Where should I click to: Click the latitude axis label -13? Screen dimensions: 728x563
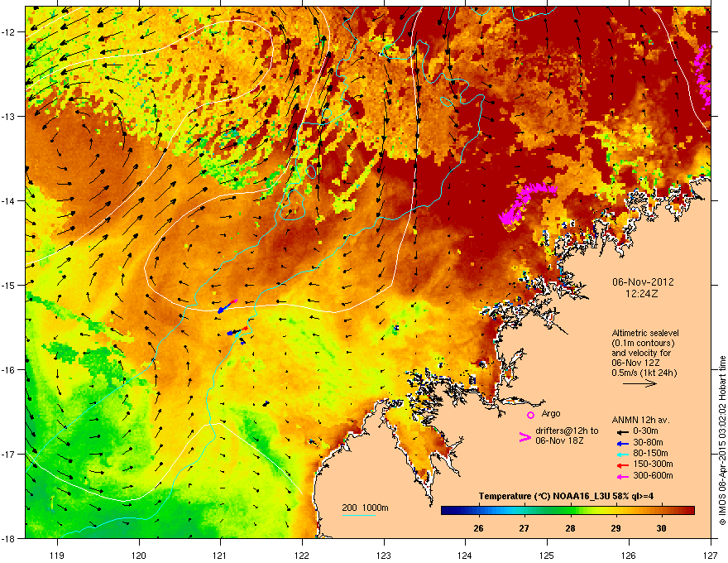(x=8, y=117)
